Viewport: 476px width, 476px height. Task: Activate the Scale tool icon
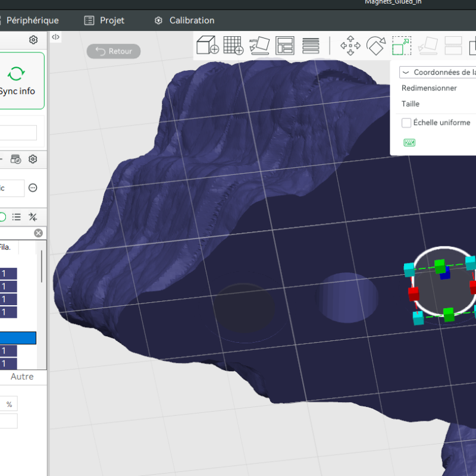(x=401, y=45)
